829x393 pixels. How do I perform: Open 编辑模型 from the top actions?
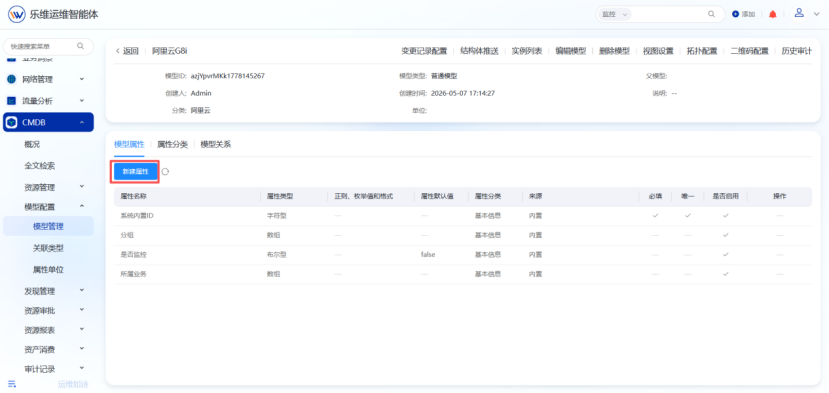pyautogui.click(x=570, y=51)
